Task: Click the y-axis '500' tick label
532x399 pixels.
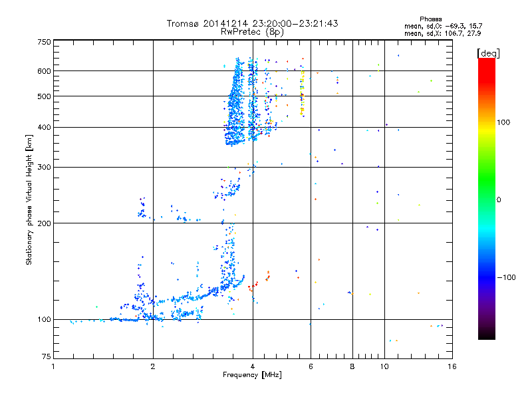Action: tap(44, 96)
